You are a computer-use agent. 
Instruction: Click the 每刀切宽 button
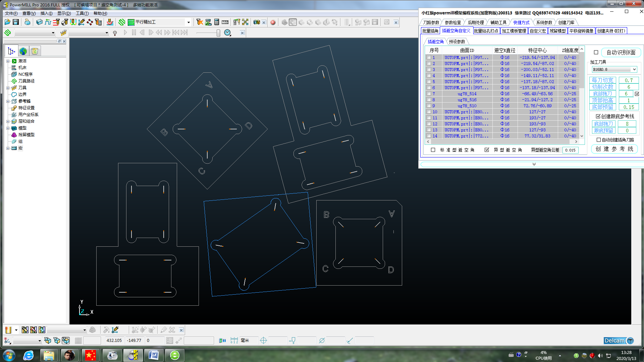(602, 80)
